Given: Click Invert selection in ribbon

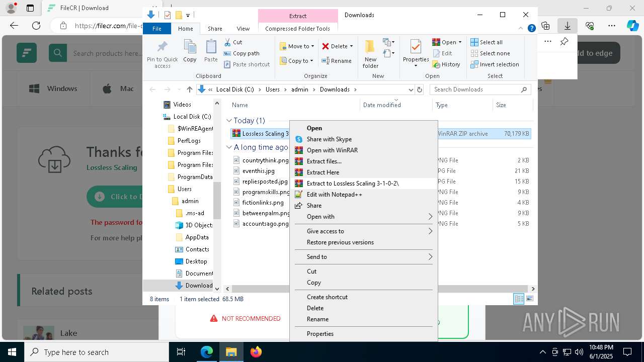Looking at the screenshot, I should pyautogui.click(x=495, y=64).
